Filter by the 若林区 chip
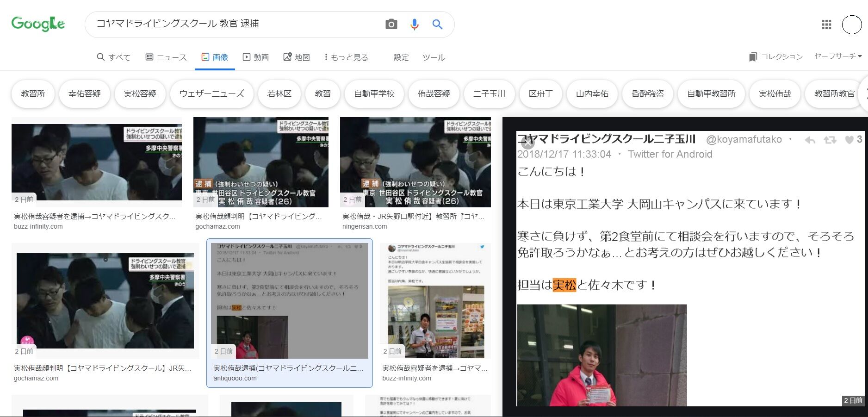 [x=279, y=94]
